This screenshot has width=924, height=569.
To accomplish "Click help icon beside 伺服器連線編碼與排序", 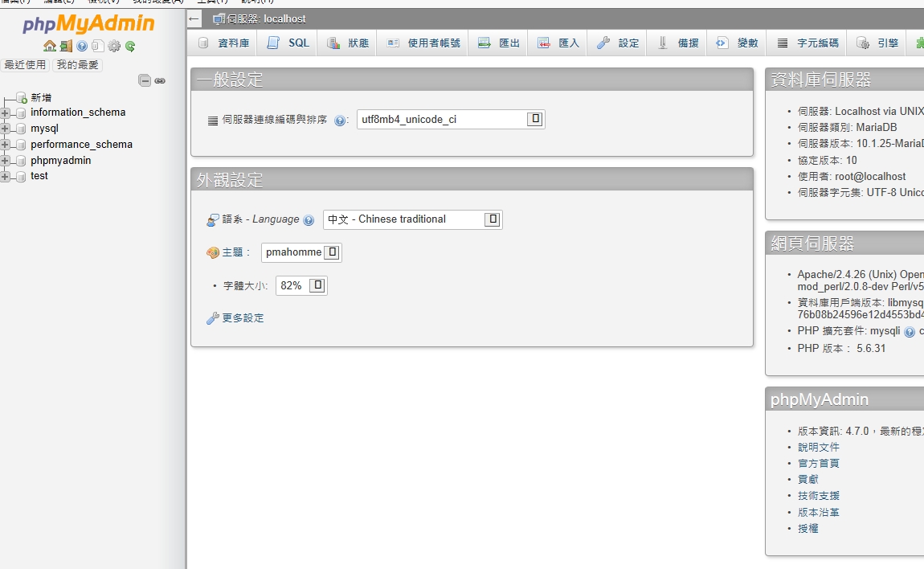I will [339, 121].
